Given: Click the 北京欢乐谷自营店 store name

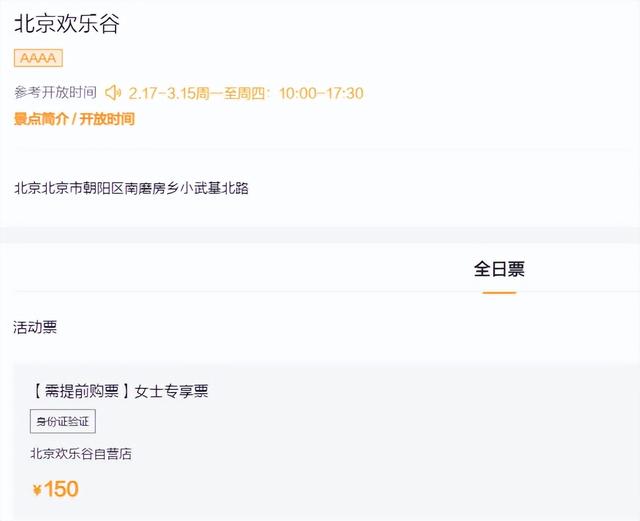Looking at the screenshot, I should pyautogui.click(x=81, y=454).
